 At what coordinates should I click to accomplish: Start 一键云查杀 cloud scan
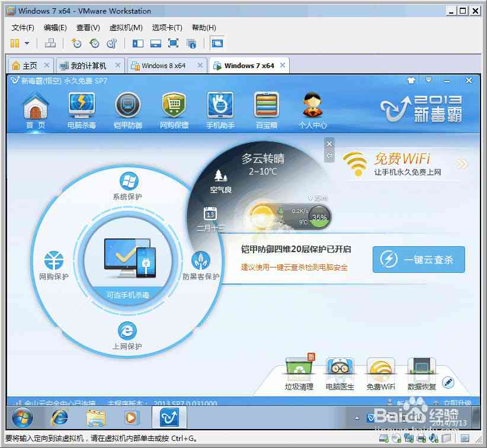(x=419, y=259)
